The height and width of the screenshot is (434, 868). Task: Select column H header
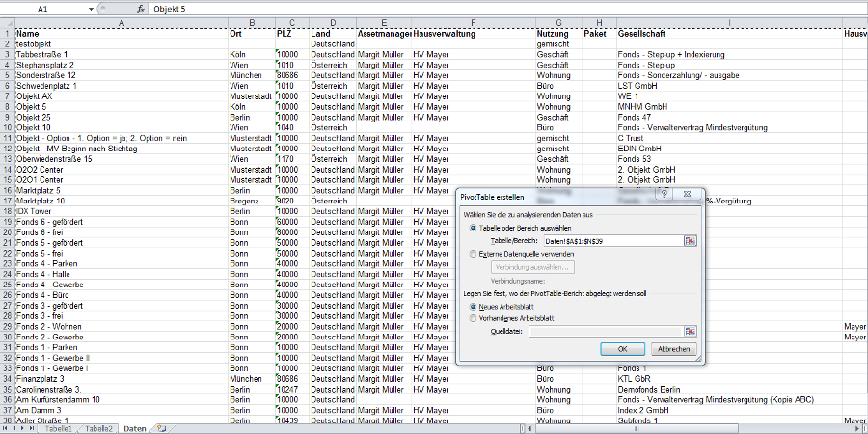coord(599,23)
